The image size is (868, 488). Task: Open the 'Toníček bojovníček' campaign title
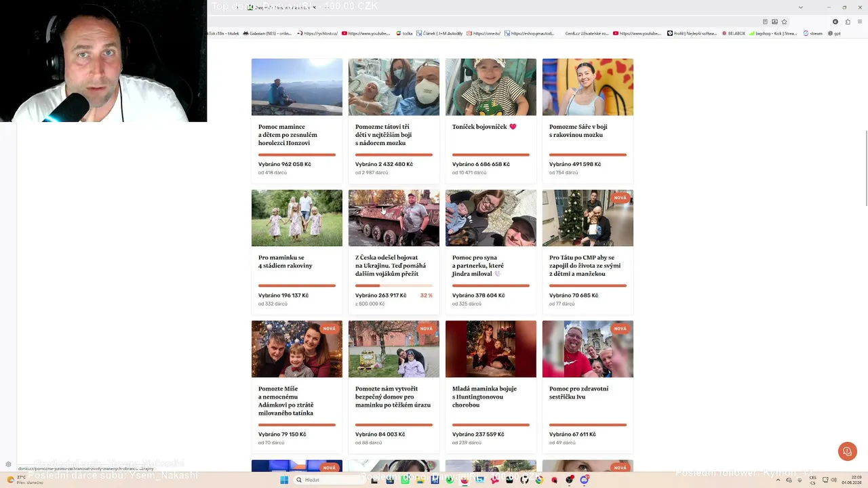click(x=484, y=127)
